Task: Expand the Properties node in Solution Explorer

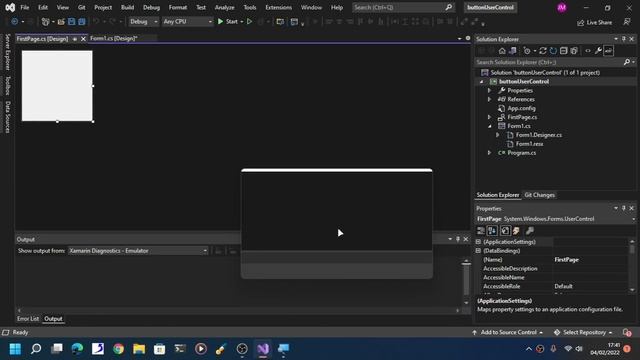Action: click(489, 90)
